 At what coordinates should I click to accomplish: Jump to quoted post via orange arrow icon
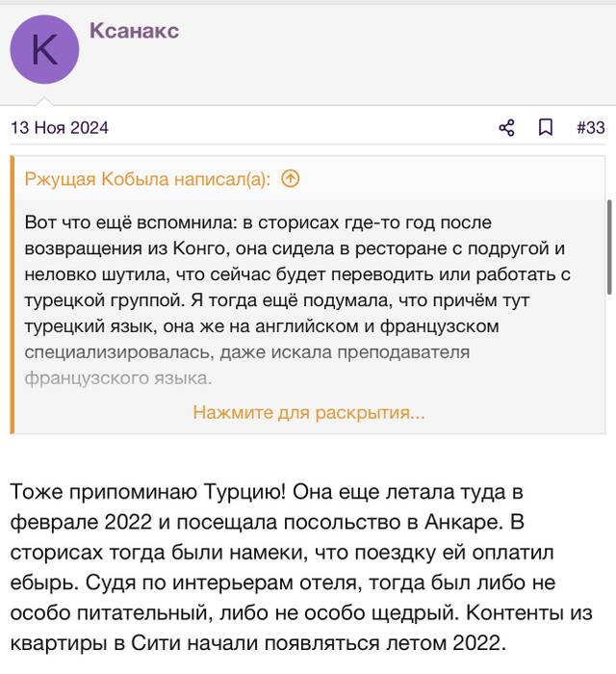(x=291, y=178)
